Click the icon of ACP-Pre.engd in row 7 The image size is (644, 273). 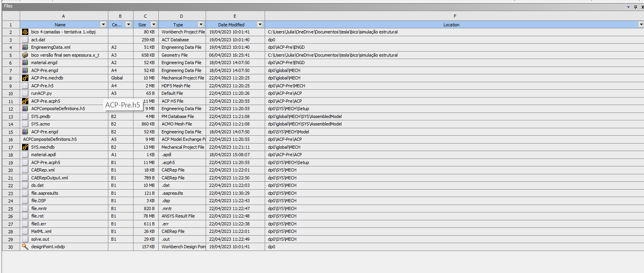point(25,70)
